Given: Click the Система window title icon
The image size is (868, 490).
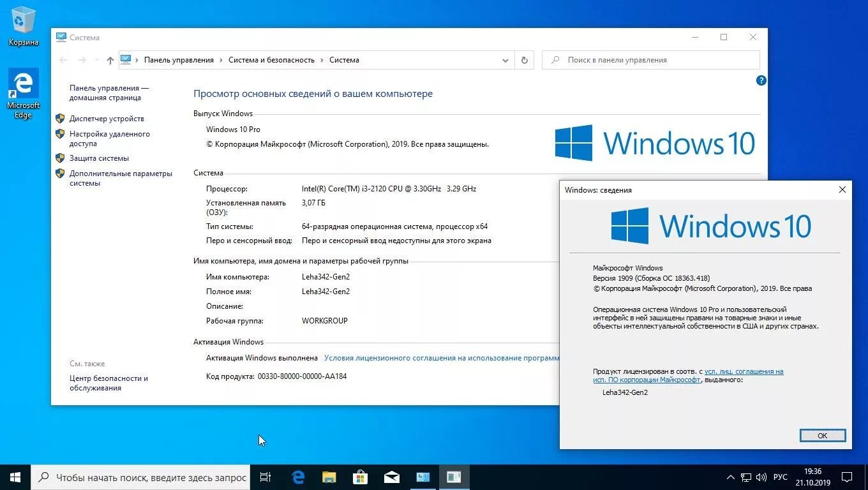Looking at the screenshot, I should point(61,37).
